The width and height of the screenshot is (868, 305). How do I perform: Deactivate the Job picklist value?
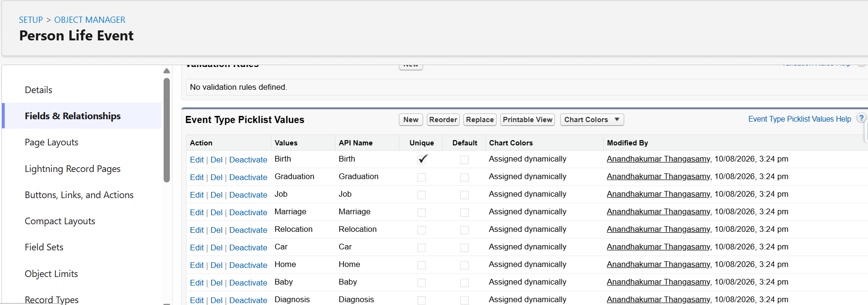248,195
